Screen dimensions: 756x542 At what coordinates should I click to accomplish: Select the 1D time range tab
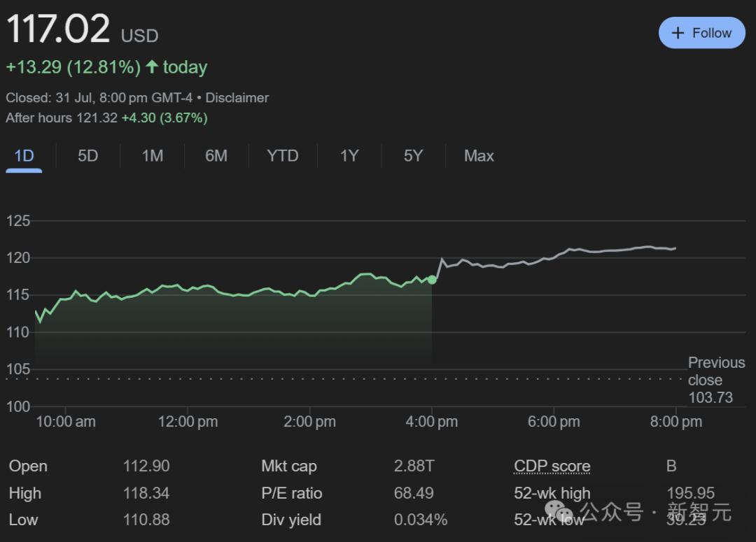[x=24, y=155]
